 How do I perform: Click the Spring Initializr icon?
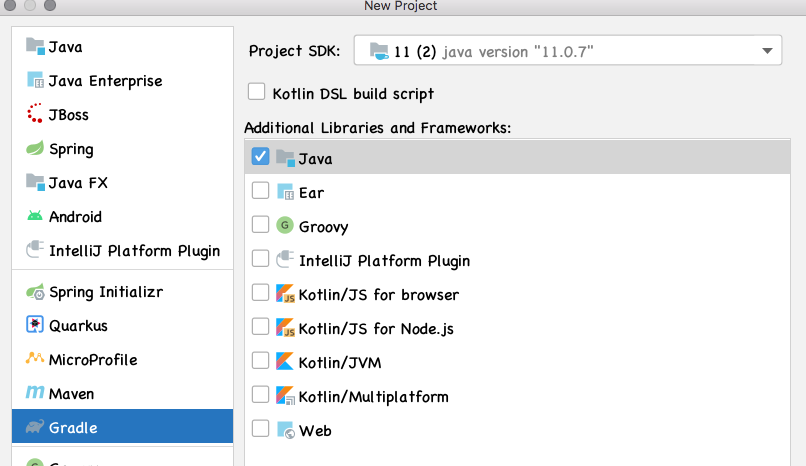35,291
